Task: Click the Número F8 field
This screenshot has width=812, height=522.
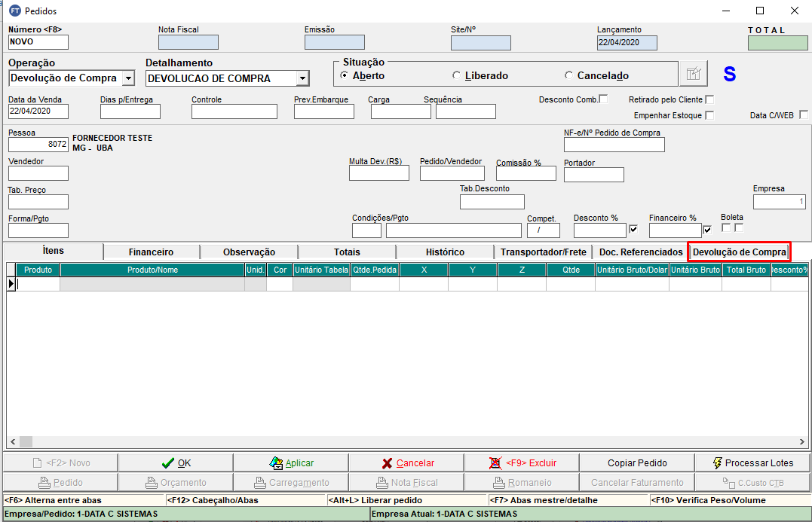Action: pyautogui.click(x=38, y=42)
